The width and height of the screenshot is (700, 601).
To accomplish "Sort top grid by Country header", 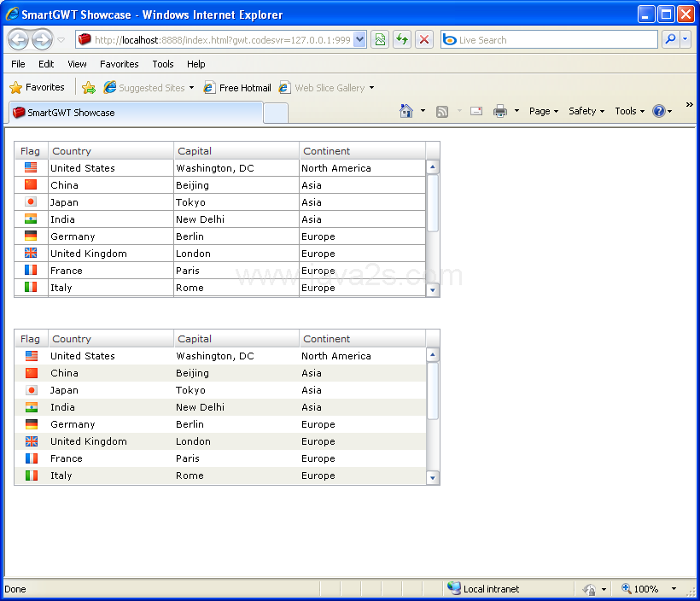I will tap(111, 151).
